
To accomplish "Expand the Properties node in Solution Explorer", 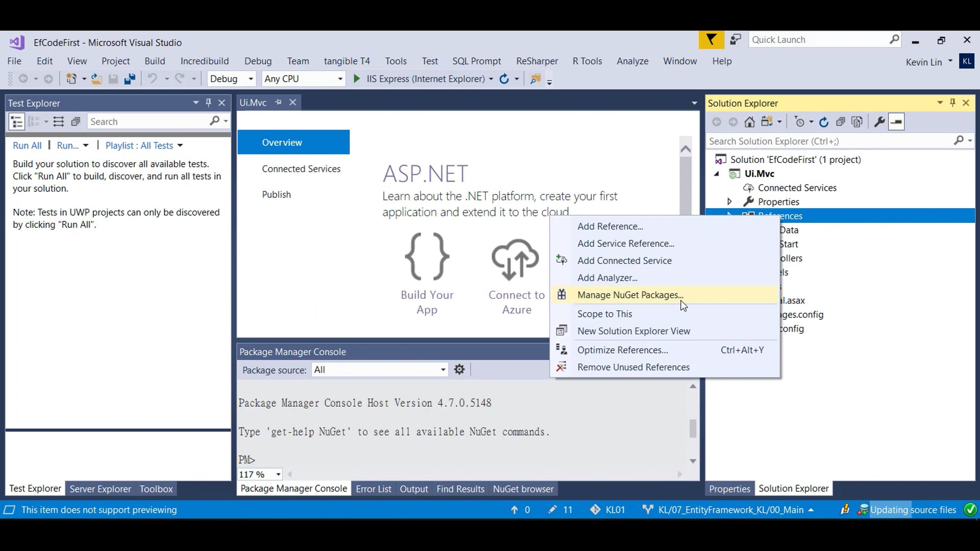I will (x=729, y=202).
